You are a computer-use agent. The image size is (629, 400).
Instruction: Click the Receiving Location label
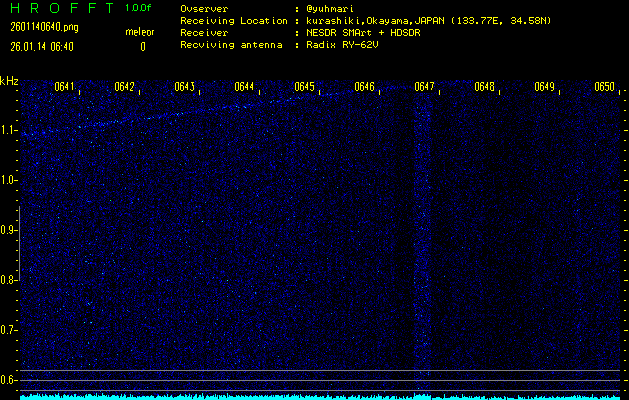click(234, 21)
